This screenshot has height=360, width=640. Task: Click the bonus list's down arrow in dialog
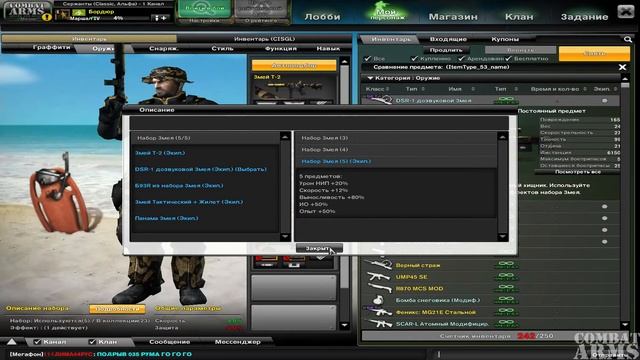(502, 237)
